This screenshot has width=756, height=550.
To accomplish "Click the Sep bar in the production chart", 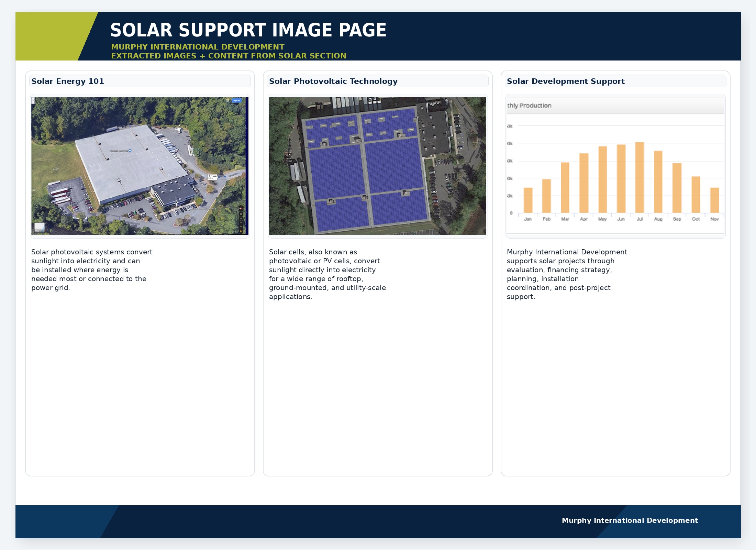I will click(x=677, y=188).
